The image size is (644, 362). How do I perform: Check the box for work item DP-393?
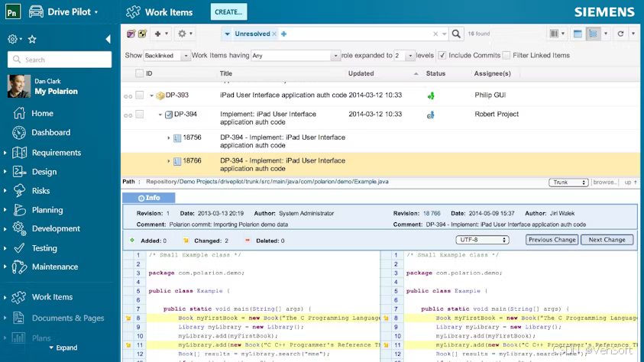(x=140, y=95)
